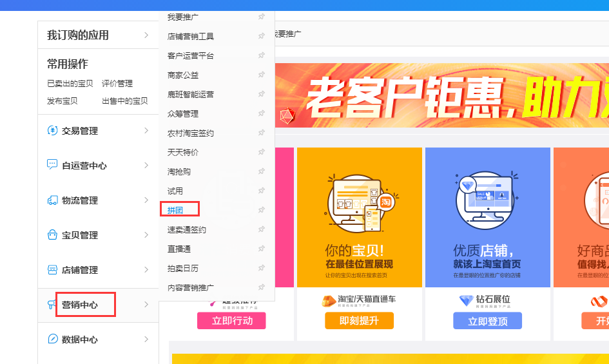
Task: Toggle pin for 店铺营销工具
Action: [262, 35]
